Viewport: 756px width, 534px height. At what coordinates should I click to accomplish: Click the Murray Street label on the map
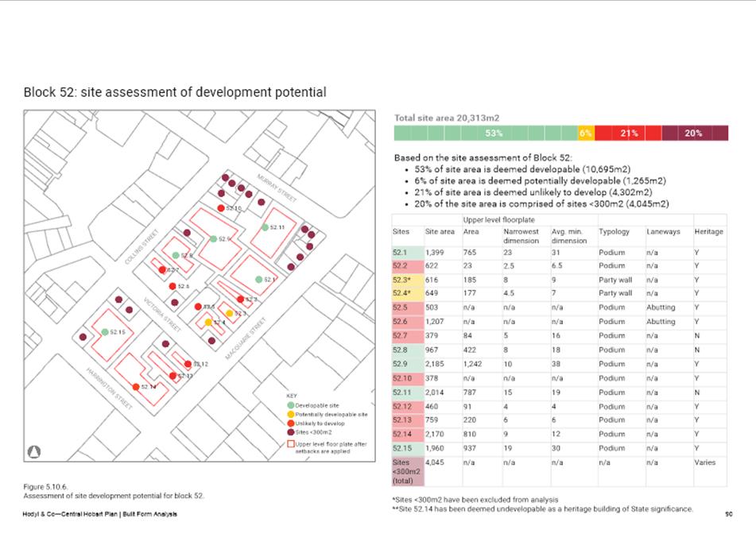click(x=277, y=188)
